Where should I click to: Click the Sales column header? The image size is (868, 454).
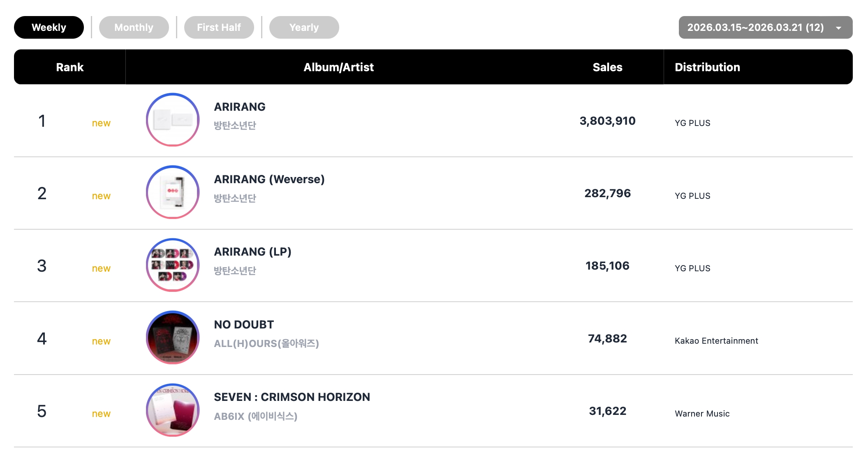click(607, 67)
